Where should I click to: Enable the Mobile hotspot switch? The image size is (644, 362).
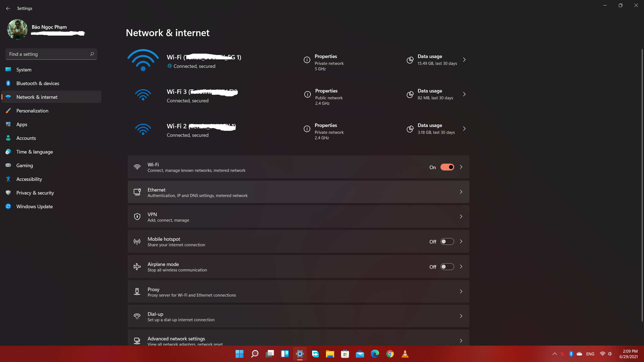[x=447, y=242]
